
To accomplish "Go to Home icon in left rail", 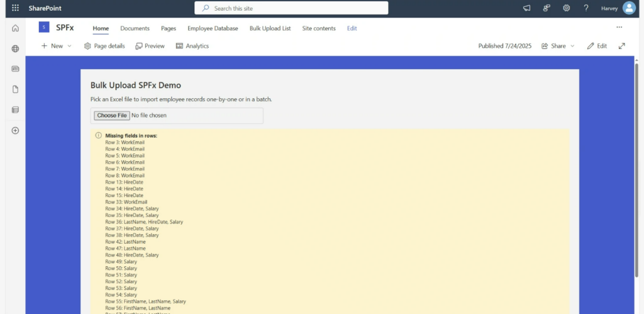I will tap(15, 28).
